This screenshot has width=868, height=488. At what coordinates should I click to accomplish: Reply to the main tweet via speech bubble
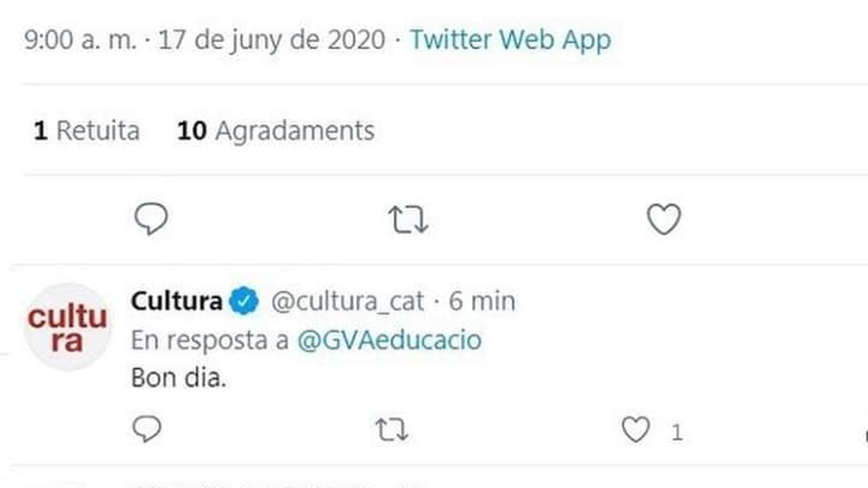pos(151,219)
